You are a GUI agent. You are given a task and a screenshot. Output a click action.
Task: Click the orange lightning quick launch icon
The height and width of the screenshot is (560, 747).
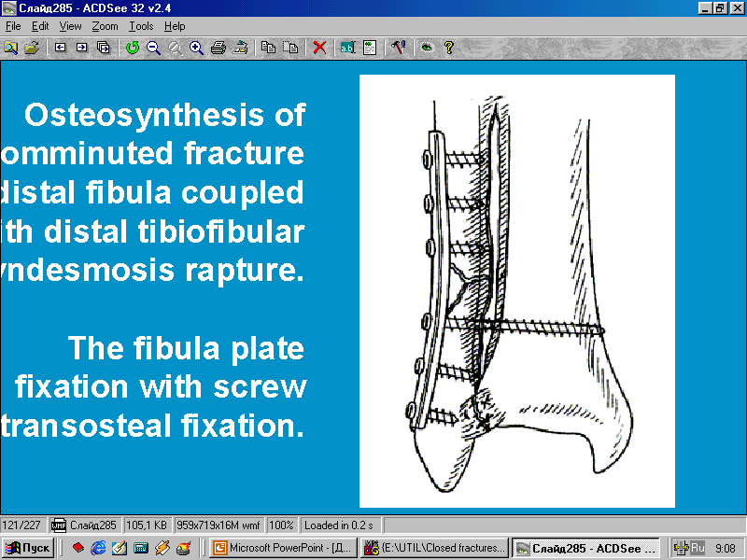click(162, 548)
